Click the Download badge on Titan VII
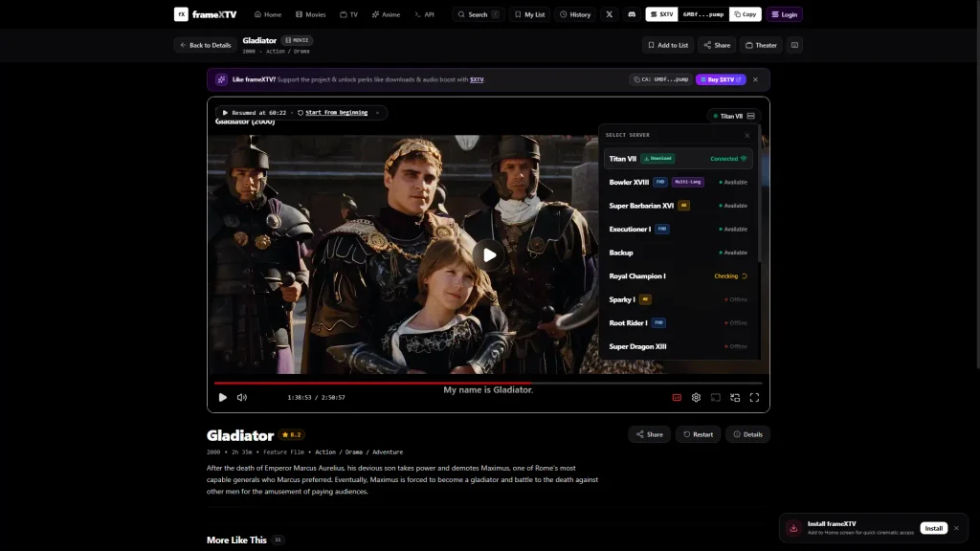 click(x=657, y=159)
